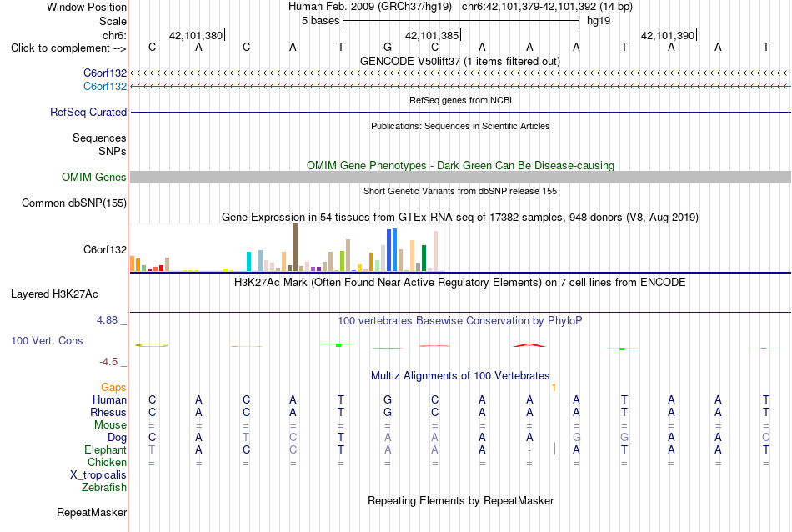Click base G in the complement sequence row
Viewport: 792px width, 532px height.
click(388, 47)
